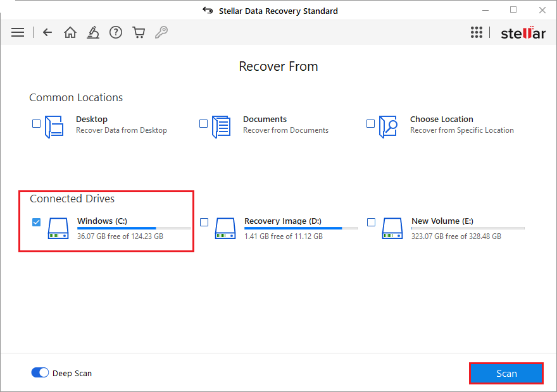Click '1.41 GB free of 11.12 GB'
557x392 pixels.
coord(284,236)
